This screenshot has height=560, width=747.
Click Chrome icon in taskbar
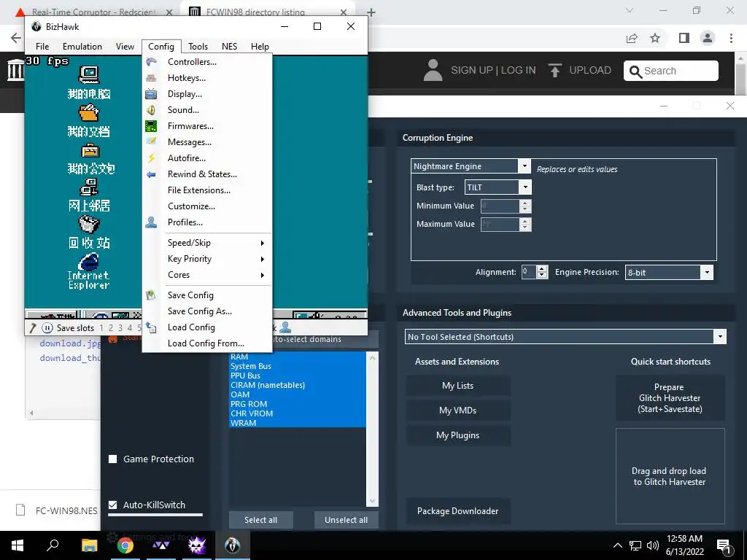click(125, 545)
